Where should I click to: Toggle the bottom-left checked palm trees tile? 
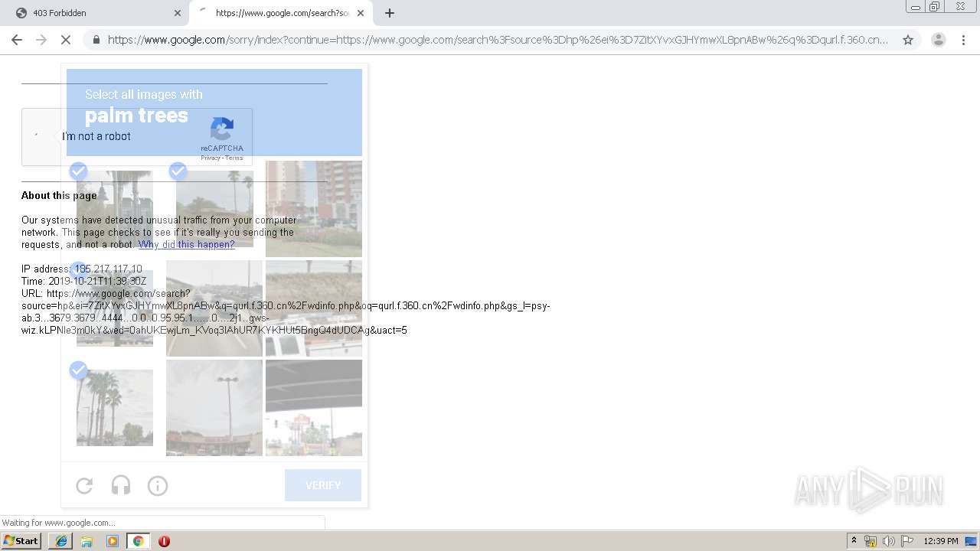pos(115,408)
